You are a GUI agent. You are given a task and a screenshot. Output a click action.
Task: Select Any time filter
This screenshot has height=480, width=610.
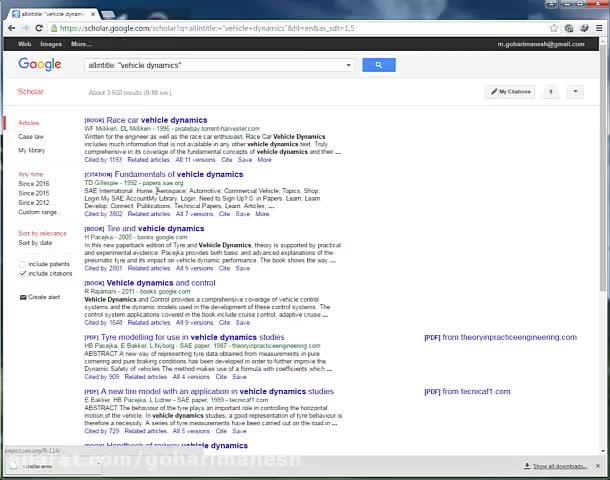(x=30, y=174)
